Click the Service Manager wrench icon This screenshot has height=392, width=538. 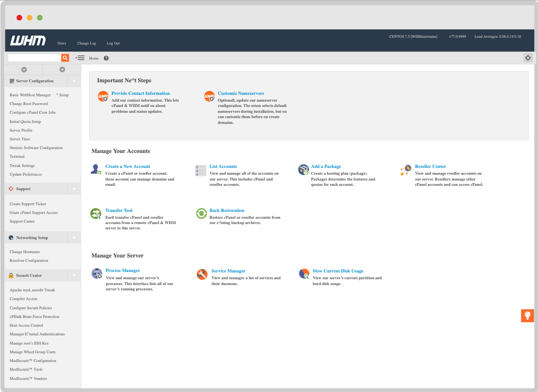coord(202,274)
